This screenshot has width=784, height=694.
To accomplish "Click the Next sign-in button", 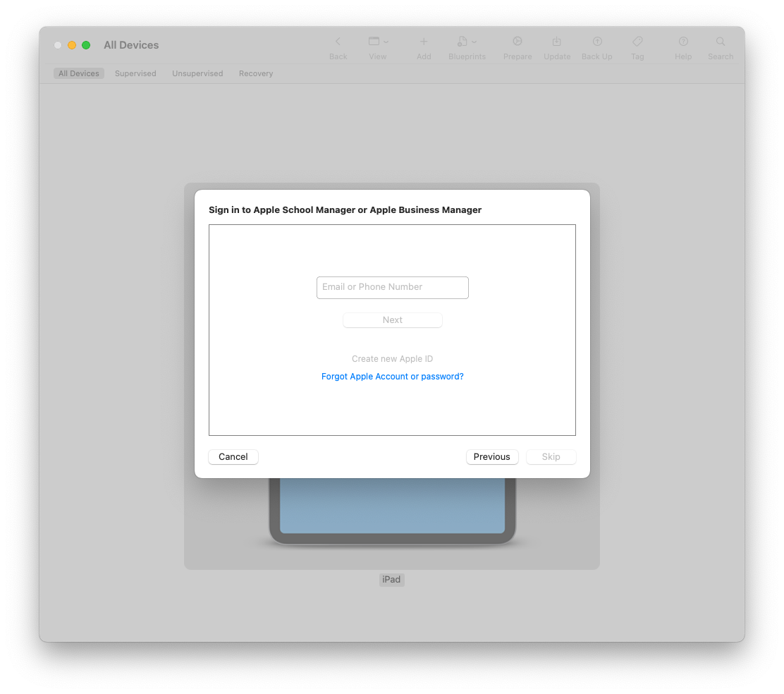I will pos(393,320).
